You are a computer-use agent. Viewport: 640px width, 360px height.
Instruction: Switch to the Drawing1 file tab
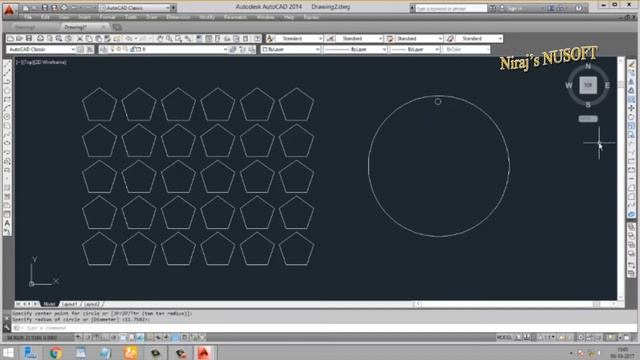25,27
